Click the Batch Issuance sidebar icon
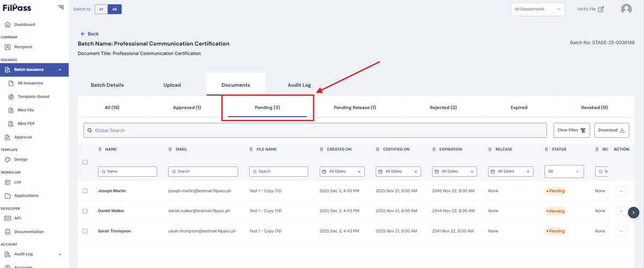644x268 pixels. 8,70
